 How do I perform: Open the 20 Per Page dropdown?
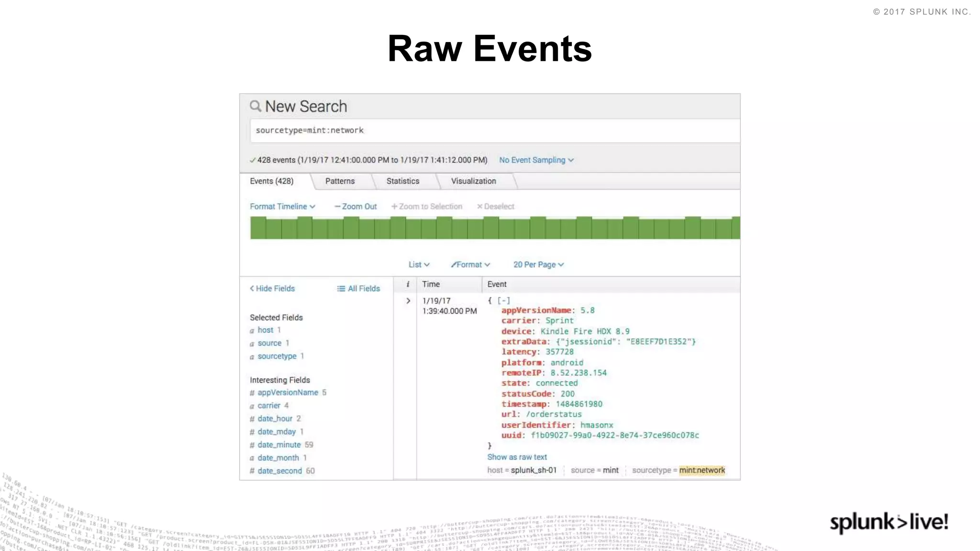tap(539, 264)
